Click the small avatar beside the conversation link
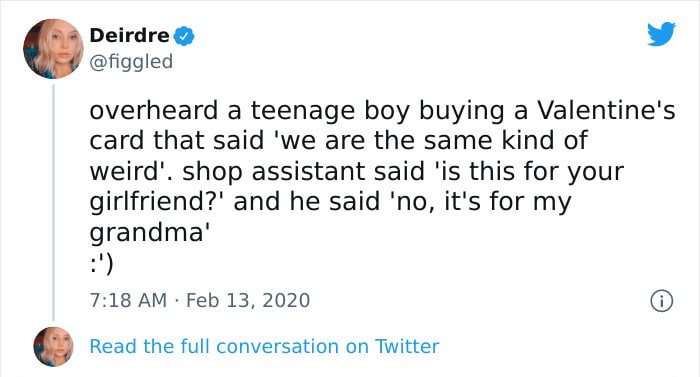 (54, 347)
